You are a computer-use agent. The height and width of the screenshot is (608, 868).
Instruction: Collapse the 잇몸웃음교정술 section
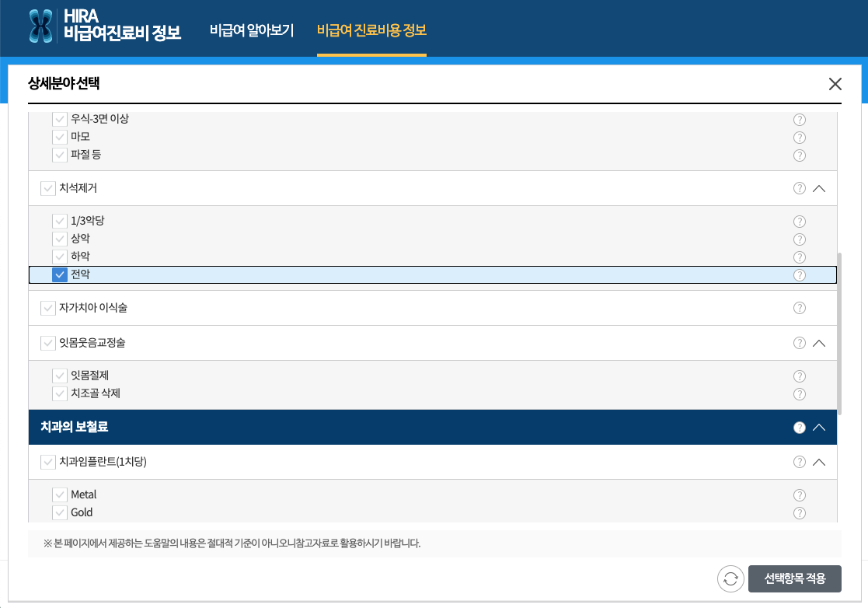coord(818,343)
